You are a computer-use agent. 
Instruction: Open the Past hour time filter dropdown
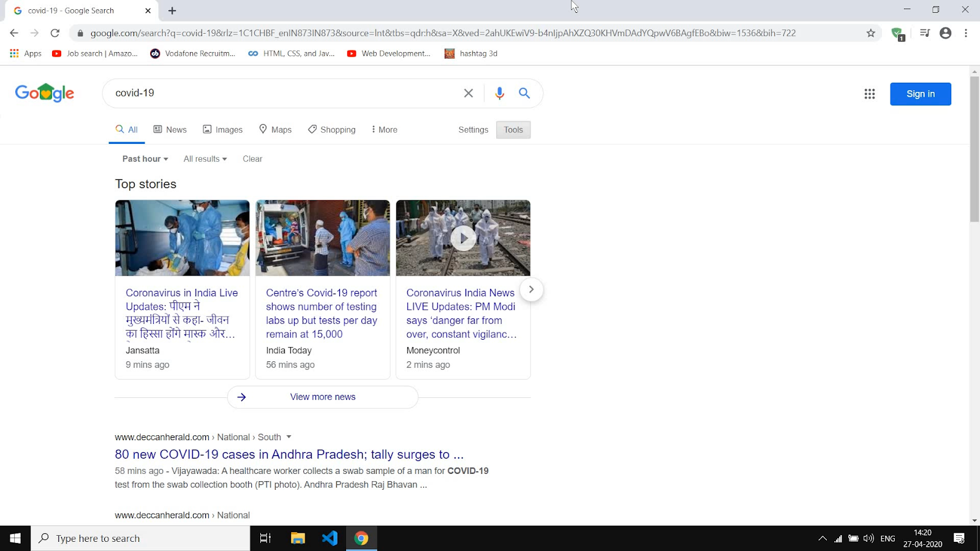(145, 159)
